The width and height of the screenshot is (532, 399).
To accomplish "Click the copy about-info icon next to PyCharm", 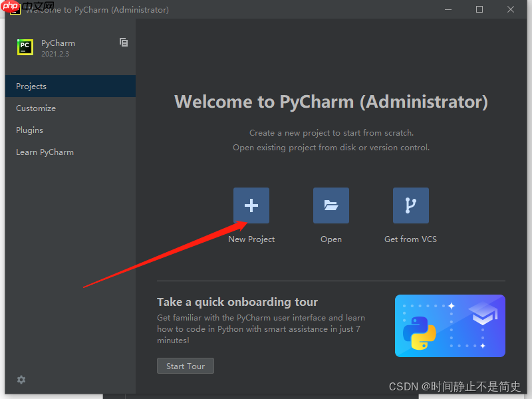I will 124,43.
